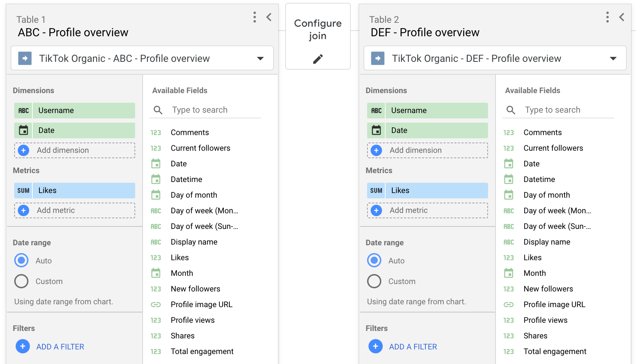Add a dimension in Table 1

75,150
